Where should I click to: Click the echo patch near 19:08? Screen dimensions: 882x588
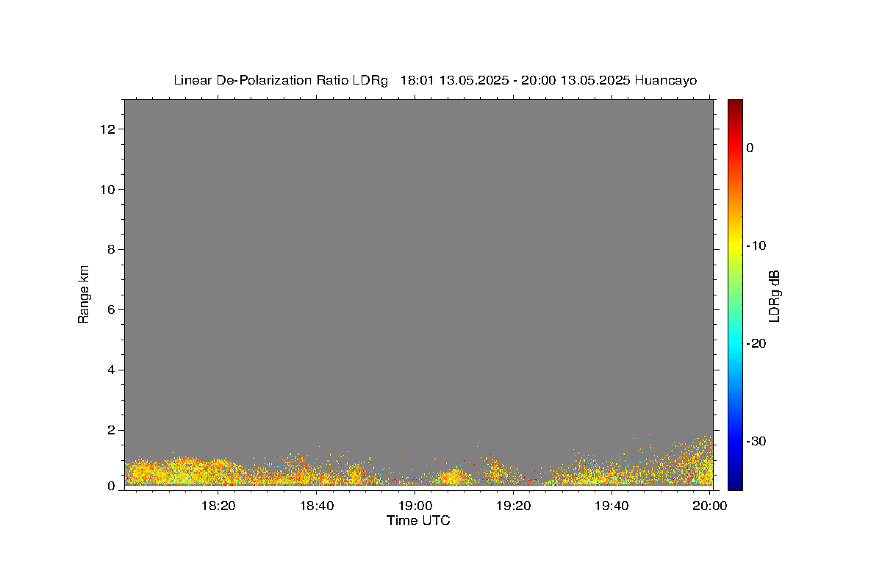click(x=453, y=477)
